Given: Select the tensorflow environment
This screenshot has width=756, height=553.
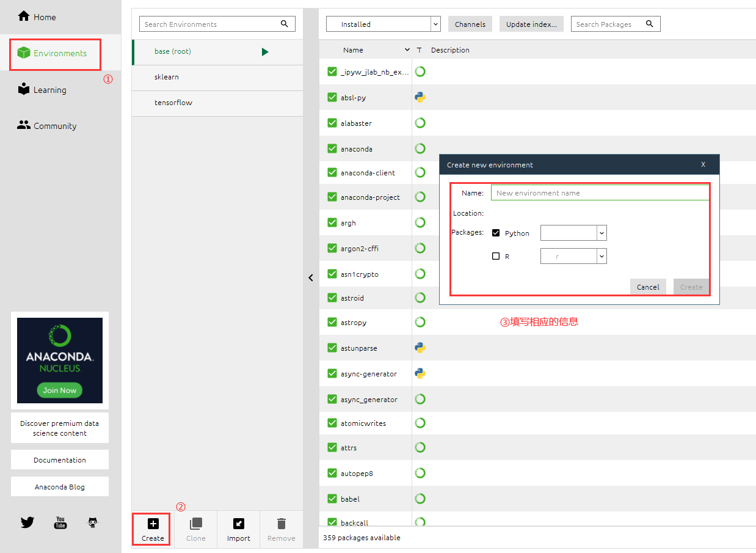Looking at the screenshot, I should pyautogui.click(x=217, y=103).
